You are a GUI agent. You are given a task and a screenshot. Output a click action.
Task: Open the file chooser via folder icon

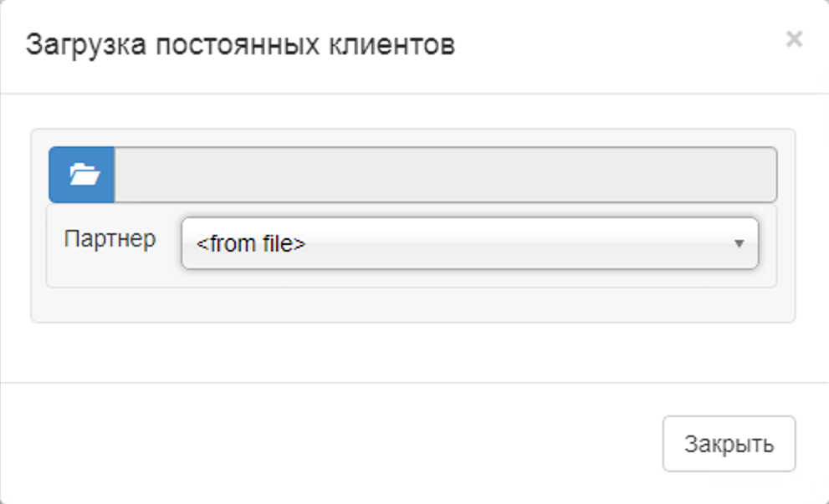(x=82, y=175)
